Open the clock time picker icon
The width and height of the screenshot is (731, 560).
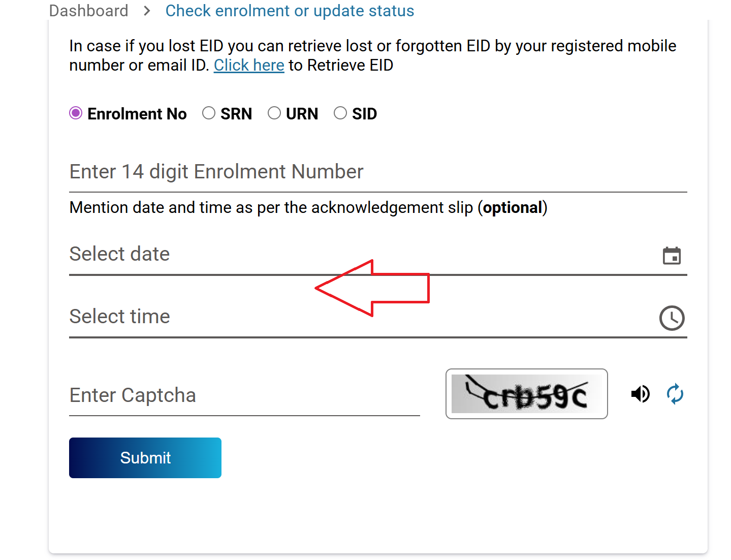pos(672,318)
